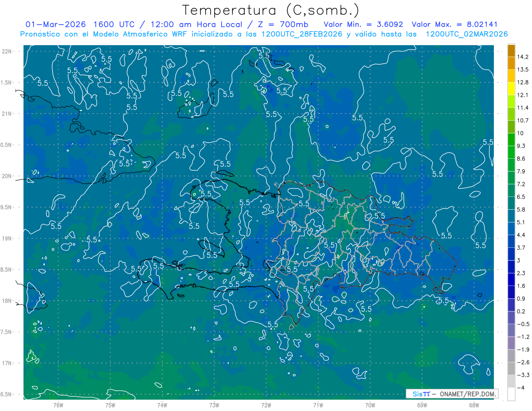Click the 1200UTC_28FEB2026 initialization timestamp
The image size is (532, 411).
coord(302,34)
